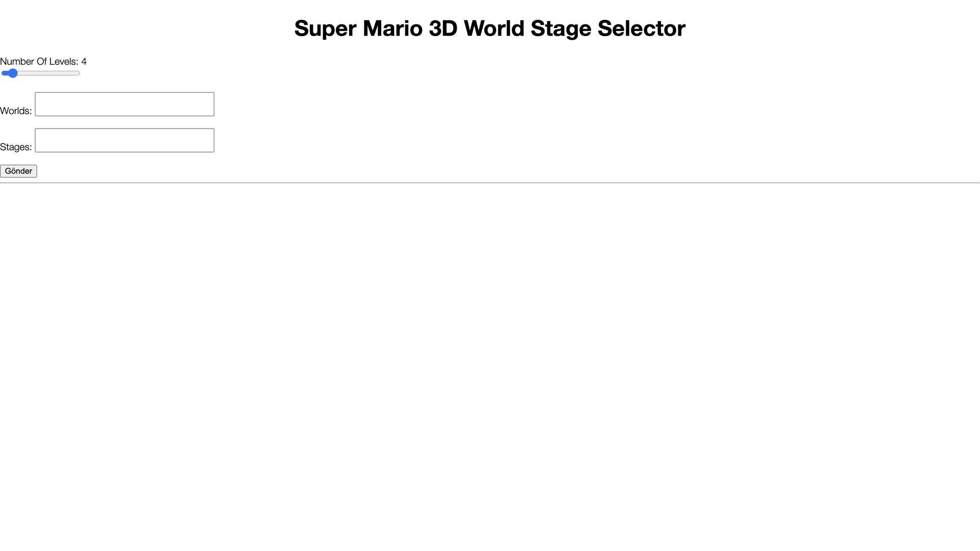Click the word "Levels" in the slider label
The image size is (980, 551).
(x=63, y=62)
